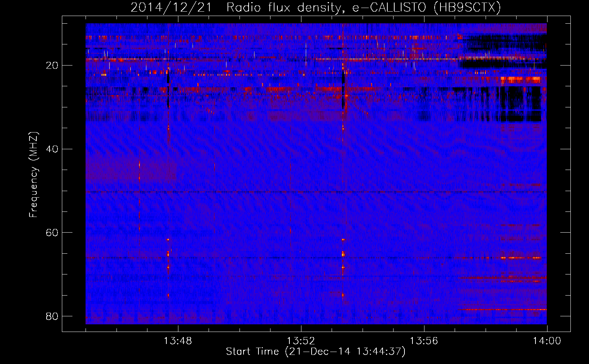
Task: Click the 80 frequency tick label
Action: point(52,316)
